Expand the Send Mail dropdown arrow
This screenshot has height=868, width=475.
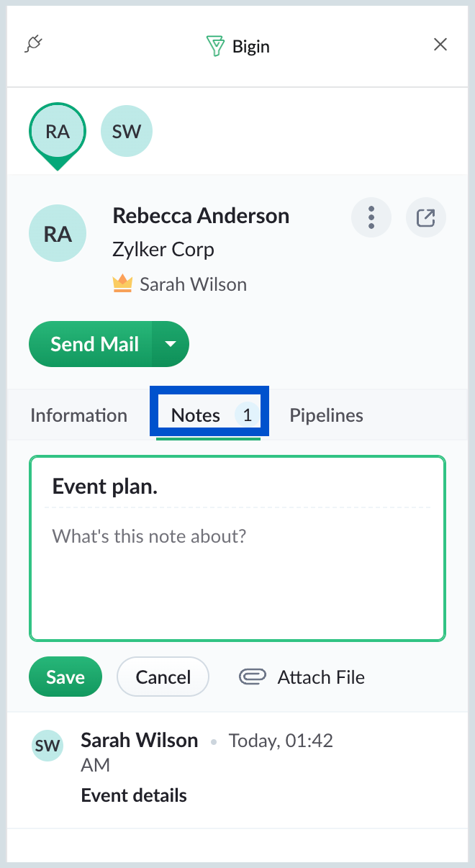point(171,344)
